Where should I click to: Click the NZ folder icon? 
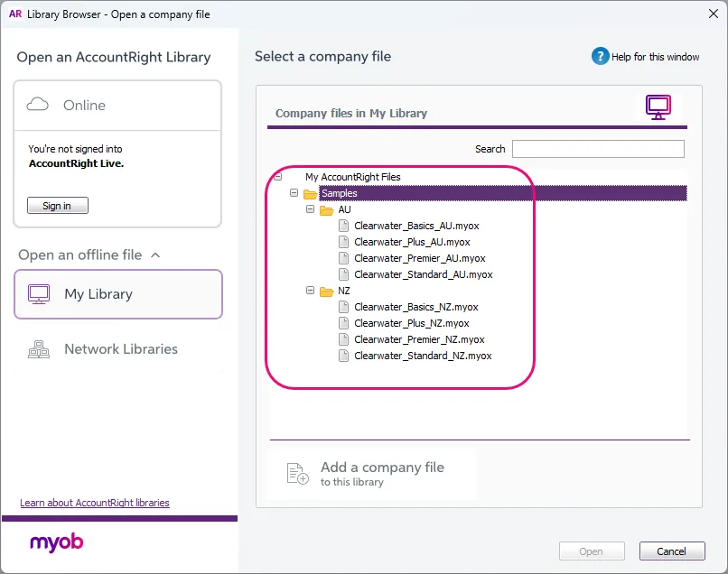tap(327, 292)
